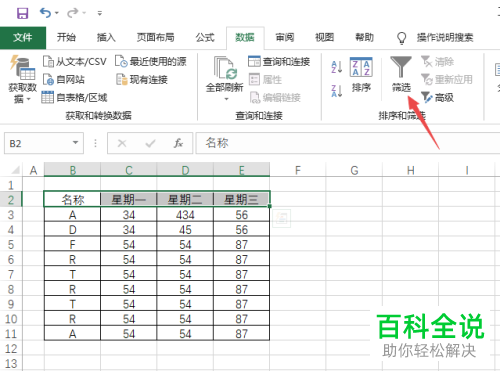500x371 pixels.
Task: Open the 文件 menu
Action: point(23,37)
